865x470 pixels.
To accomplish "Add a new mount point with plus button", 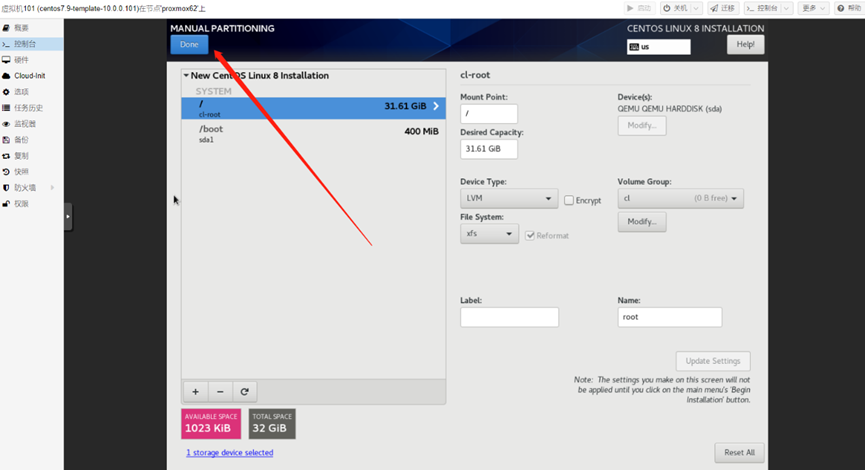I will coord(195,392).
